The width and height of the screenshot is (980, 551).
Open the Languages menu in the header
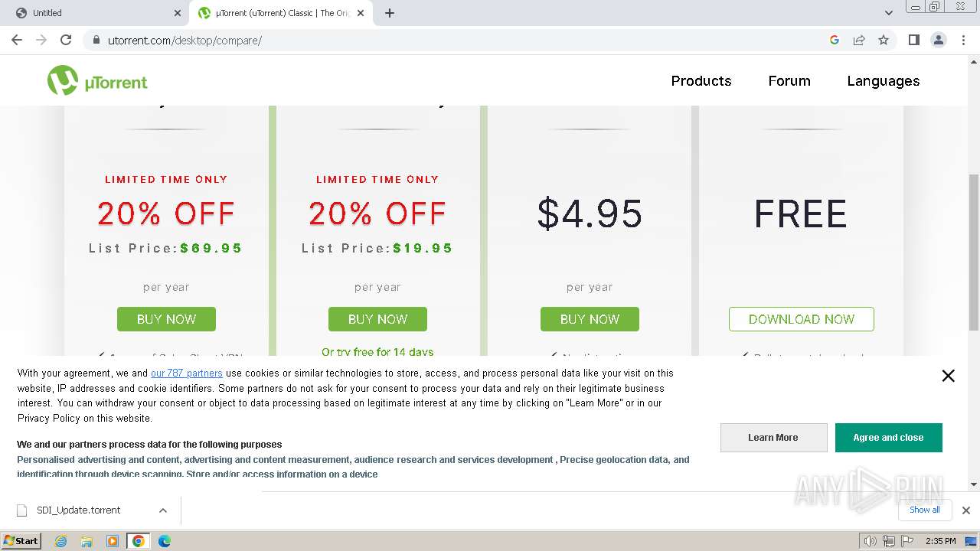tap(883, 81)
